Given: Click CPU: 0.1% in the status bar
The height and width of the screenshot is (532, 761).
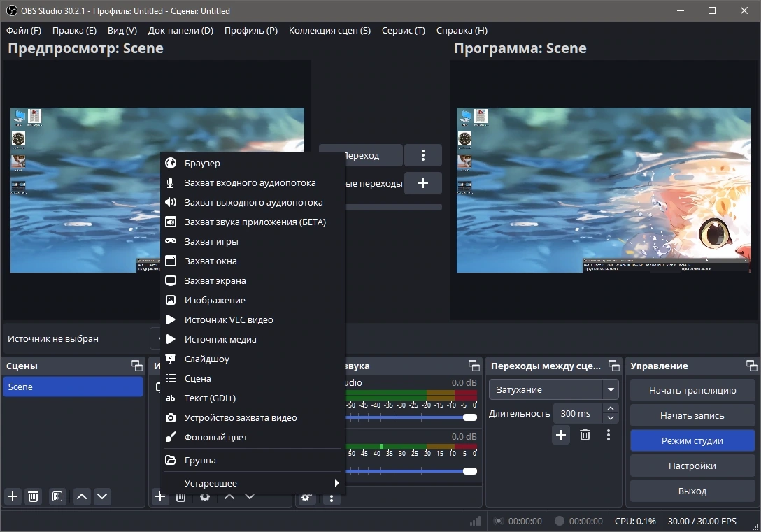Looking at the screenshot, I should coord(635,522).
